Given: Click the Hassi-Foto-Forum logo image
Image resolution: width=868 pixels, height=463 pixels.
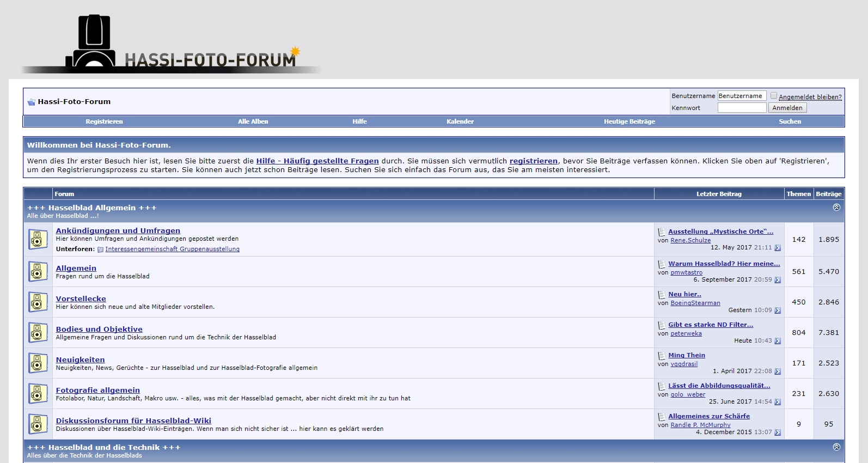Looking at the screenshot, I should (172, 43).
